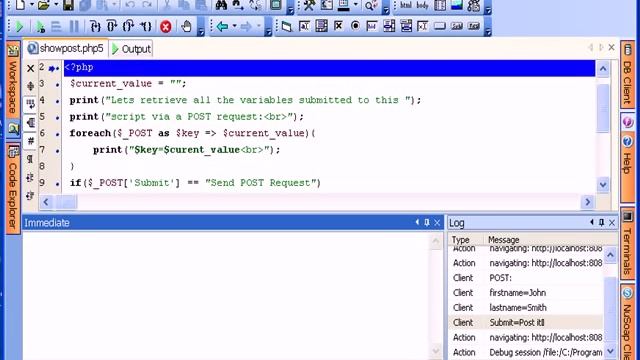Image resolution: width=640 pixels, height=360 pixels.
Task: Open the Terminals side panel tab
Action: click(x=627, y=244)
